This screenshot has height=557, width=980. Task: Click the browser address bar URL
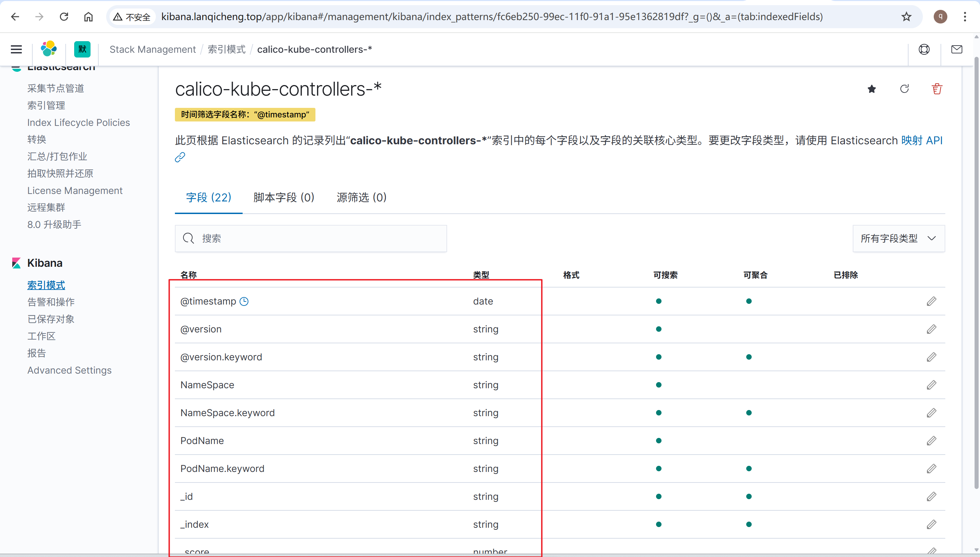492,17
